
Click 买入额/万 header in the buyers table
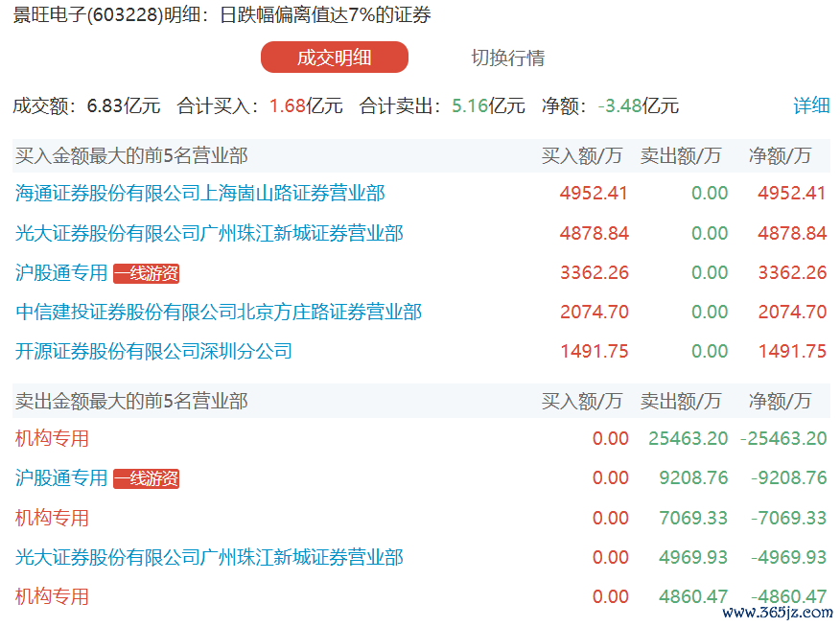(582, 156)
